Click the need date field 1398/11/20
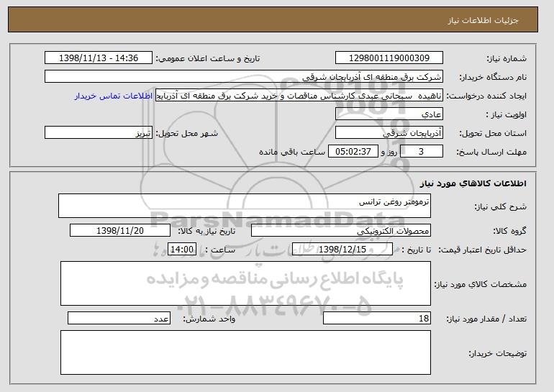Screen dimensions: 554x392 [120, 231]
